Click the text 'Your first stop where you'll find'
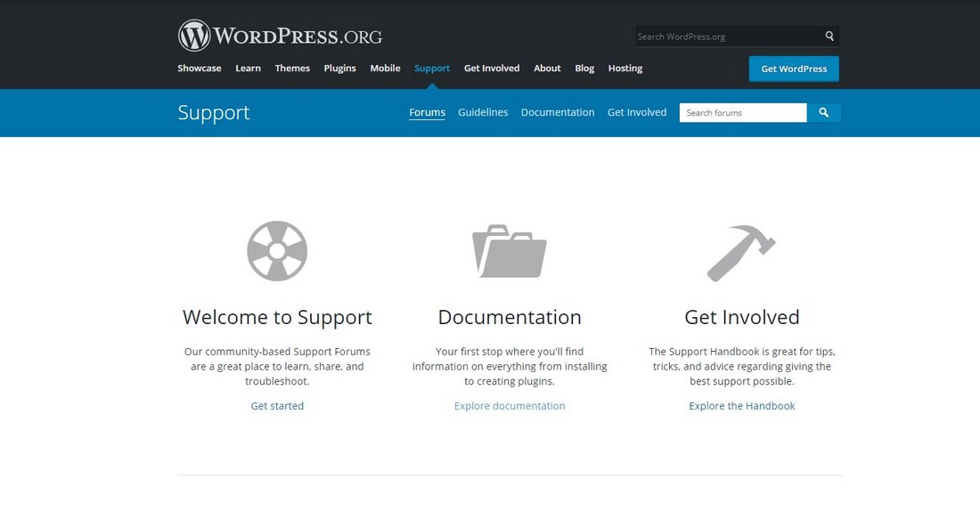Screen dimensions: 980x512 tap(510, 352)
